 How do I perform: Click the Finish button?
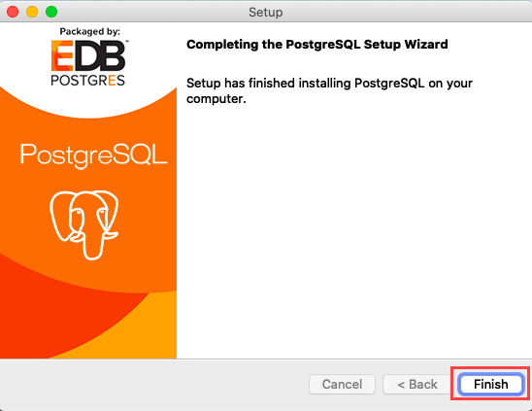[x=490, y=384]
